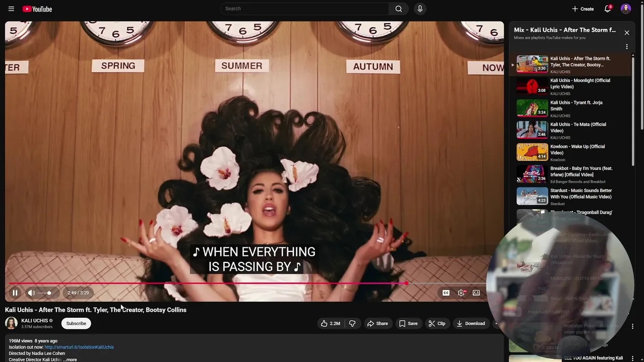
Task: Click 'Directed by Nadia Lee Cohen' text
Action: [x=37, y=353]
